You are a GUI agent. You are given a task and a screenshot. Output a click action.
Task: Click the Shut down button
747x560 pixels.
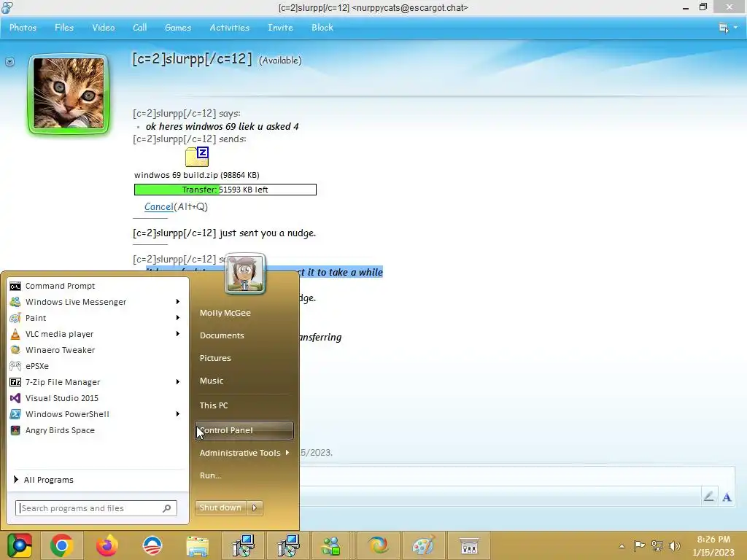[220, 507]
